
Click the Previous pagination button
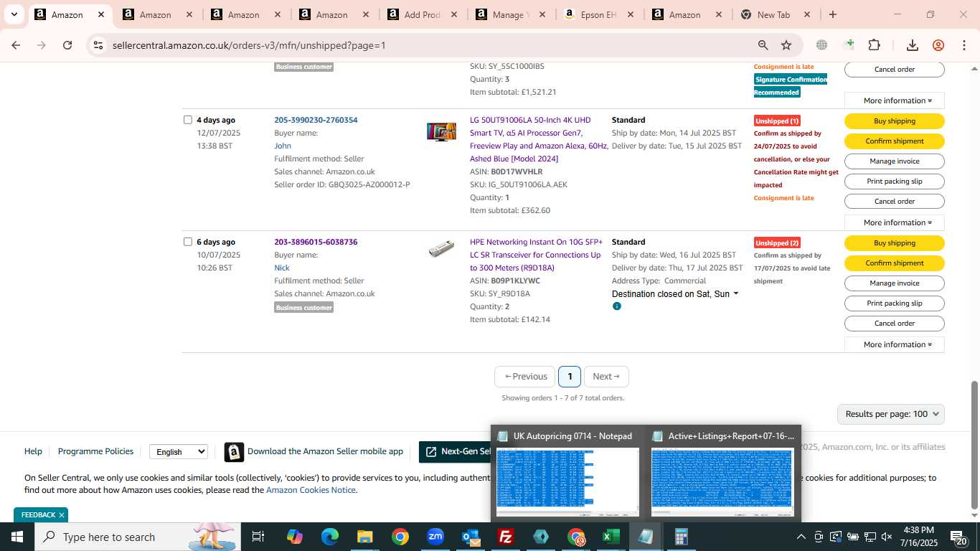tap(525, 377)
